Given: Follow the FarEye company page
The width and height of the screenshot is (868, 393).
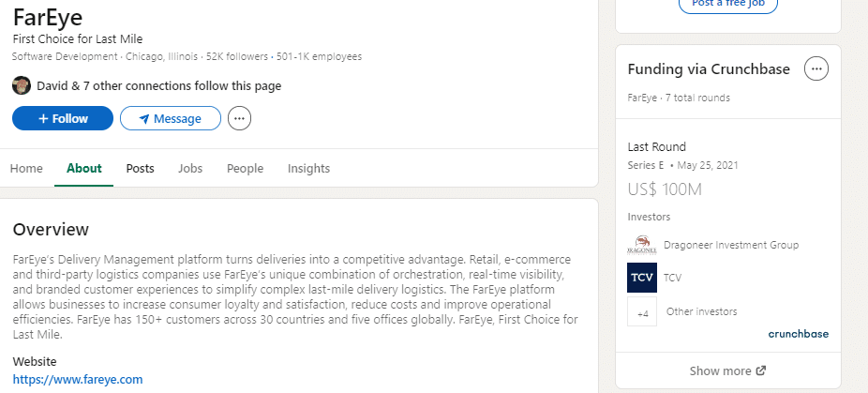Looking at the screenshot, I should click(63, 119).
